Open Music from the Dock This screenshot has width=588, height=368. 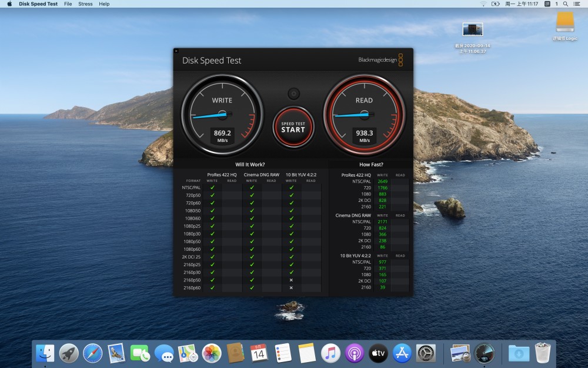click(330, 353)
